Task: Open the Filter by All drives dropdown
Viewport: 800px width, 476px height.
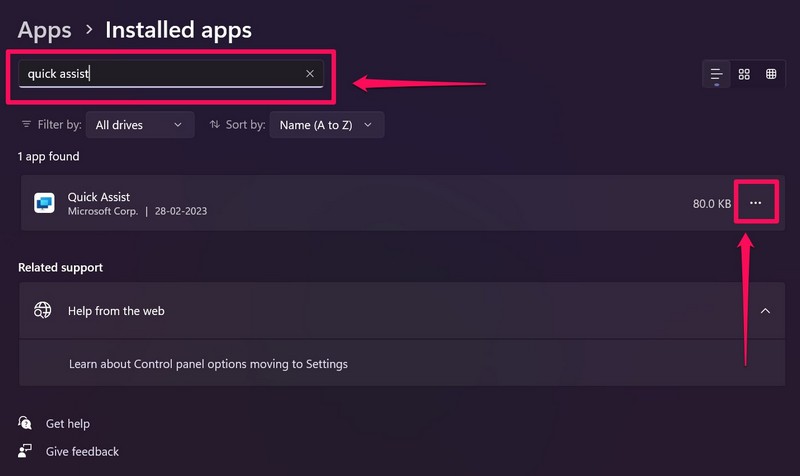Action: coord(139,125)
